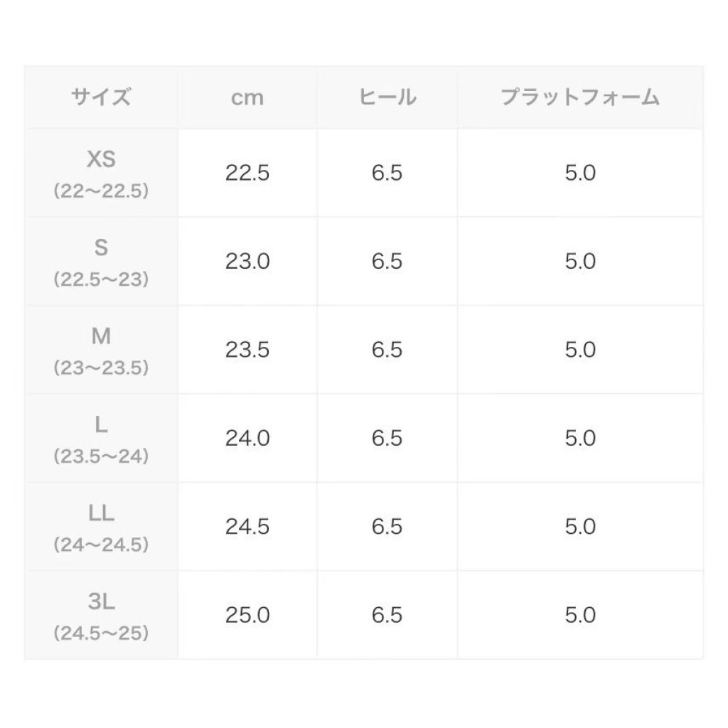Click the 24.0 cm value cell
Viewport: 728px width, 728px height.
click(x=247, y=438)
